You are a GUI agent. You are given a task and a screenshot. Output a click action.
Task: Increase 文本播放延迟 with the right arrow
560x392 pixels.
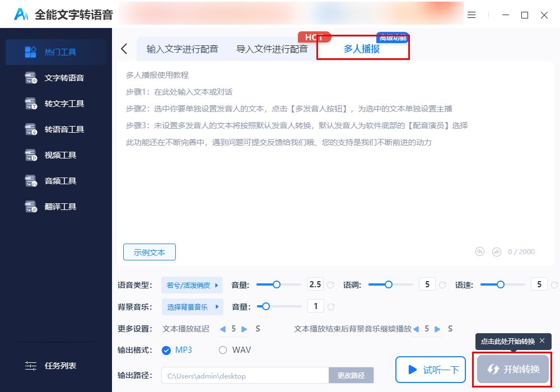coord(244,329)
